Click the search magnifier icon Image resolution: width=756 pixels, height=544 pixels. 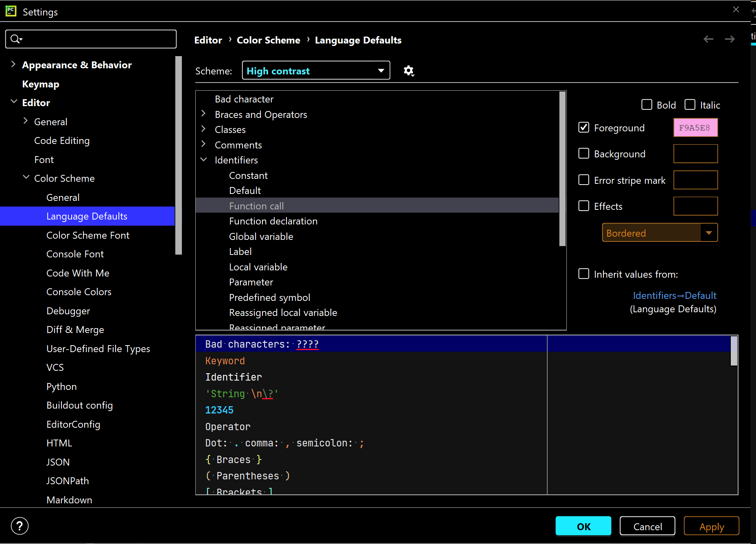16,39
